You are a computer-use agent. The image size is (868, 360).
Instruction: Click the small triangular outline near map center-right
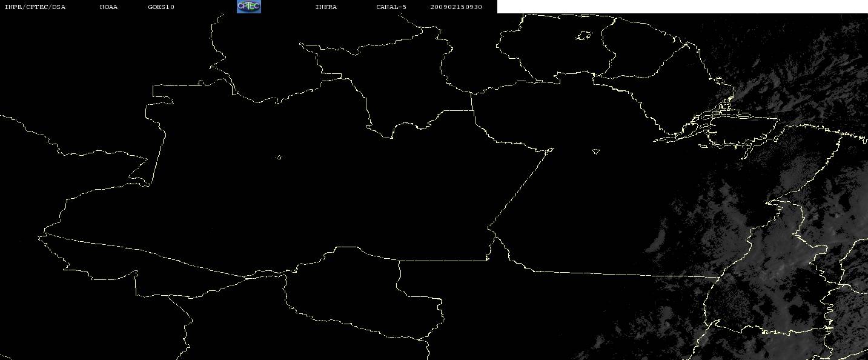(596, 151)
